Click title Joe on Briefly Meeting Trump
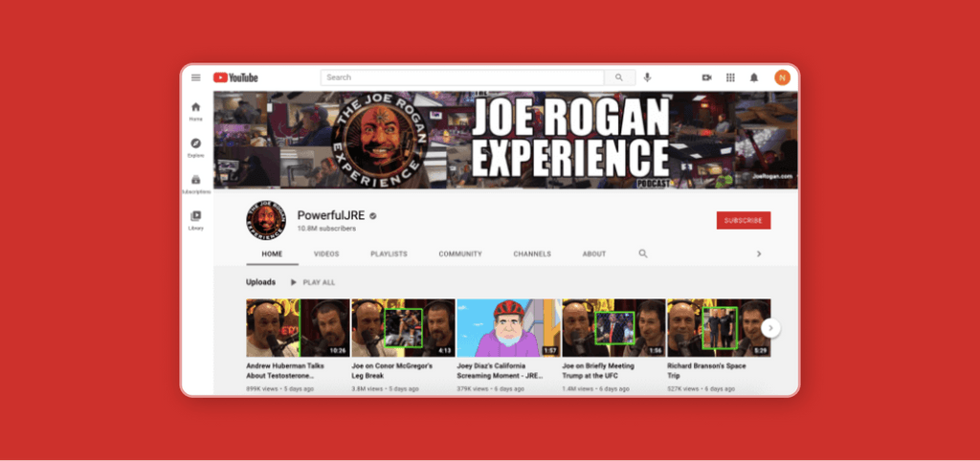Viewport: 980px width, 461px height. [x=598, y=371]
